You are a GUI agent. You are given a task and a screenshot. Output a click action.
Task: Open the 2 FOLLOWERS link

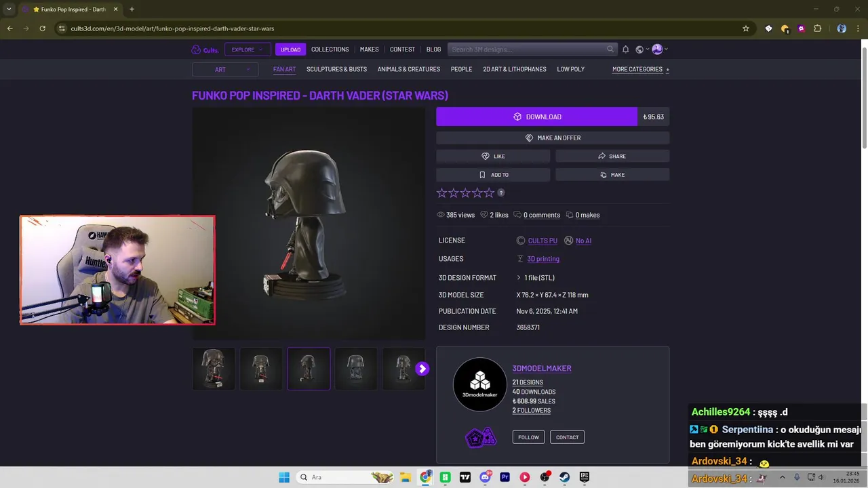(532, 411)
